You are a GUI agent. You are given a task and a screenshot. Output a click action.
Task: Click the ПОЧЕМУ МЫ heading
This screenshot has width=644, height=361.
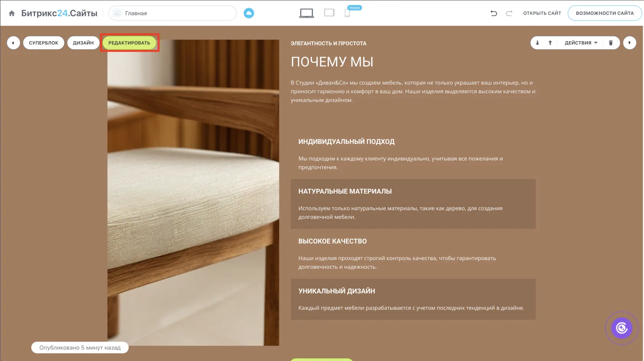pyautogui.click(x=332, y=62)
